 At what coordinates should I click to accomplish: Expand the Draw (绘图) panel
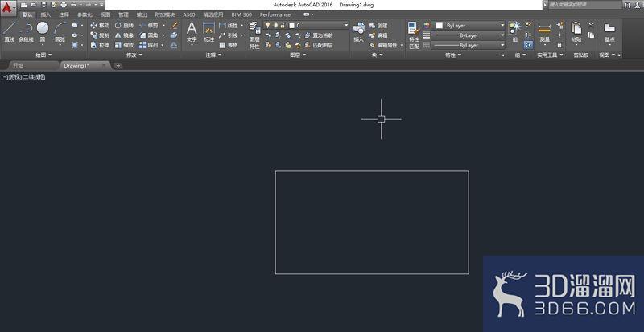pyautogui.click(x=43, y=55)
